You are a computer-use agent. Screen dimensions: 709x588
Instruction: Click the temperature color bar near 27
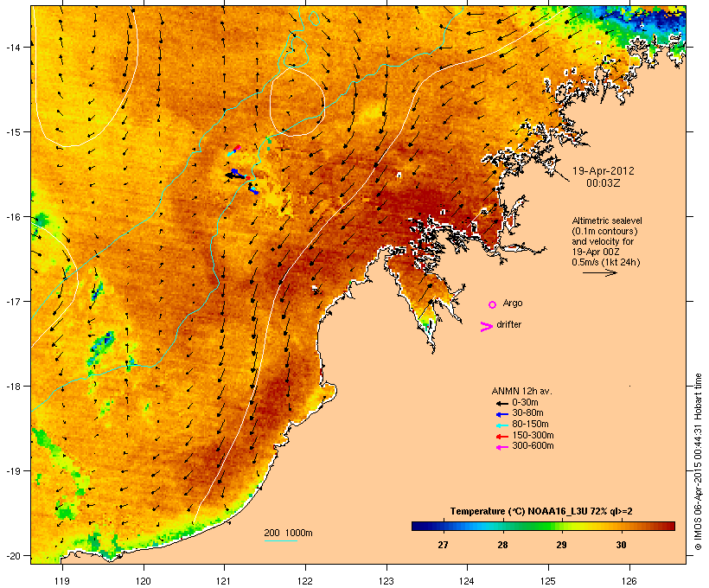[443, 526]
